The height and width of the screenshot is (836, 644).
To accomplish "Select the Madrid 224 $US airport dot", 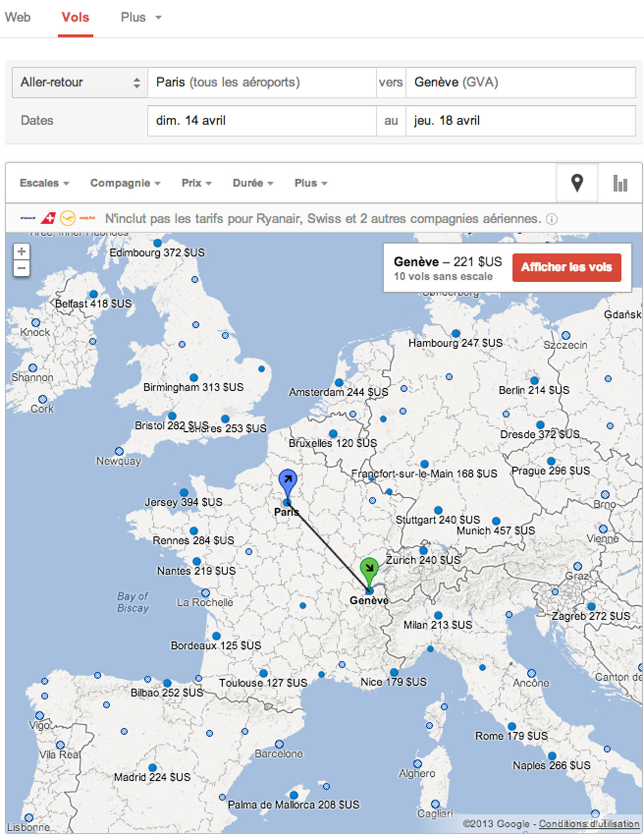I will (152, 767).
